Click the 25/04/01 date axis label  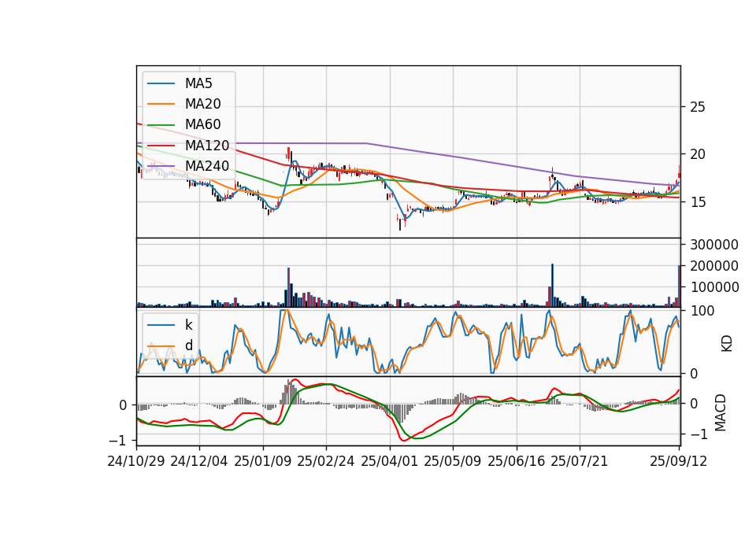[x=389, y=461]
